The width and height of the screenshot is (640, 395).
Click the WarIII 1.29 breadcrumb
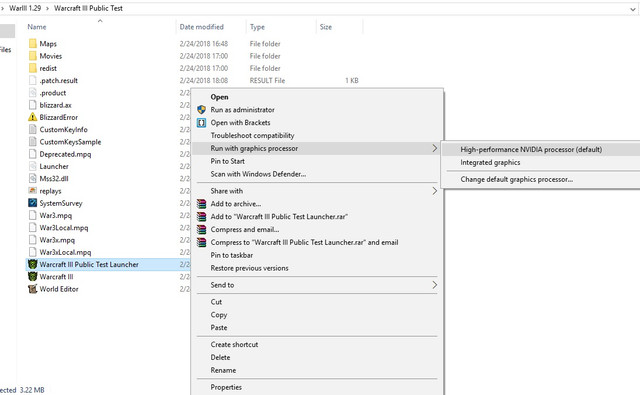pos(25,8)
